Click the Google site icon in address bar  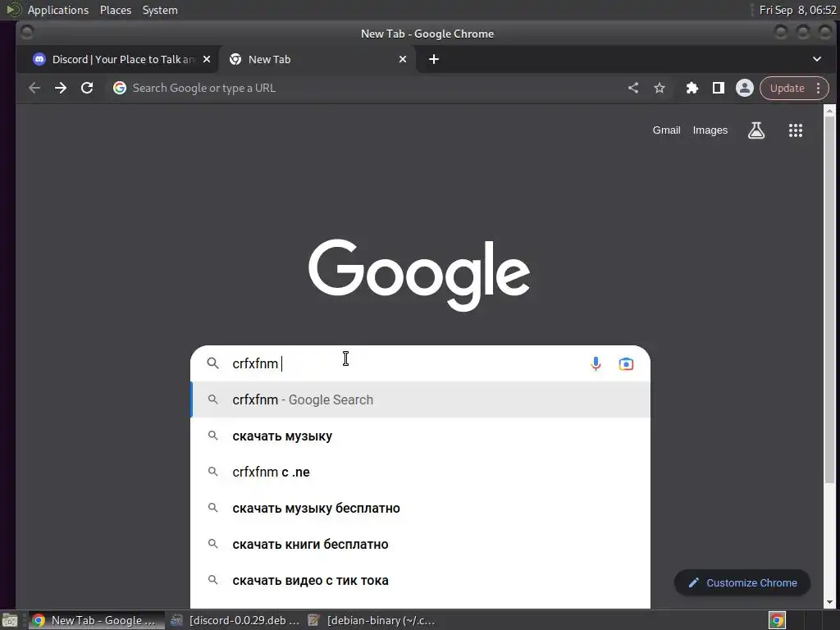click(120, 88)
